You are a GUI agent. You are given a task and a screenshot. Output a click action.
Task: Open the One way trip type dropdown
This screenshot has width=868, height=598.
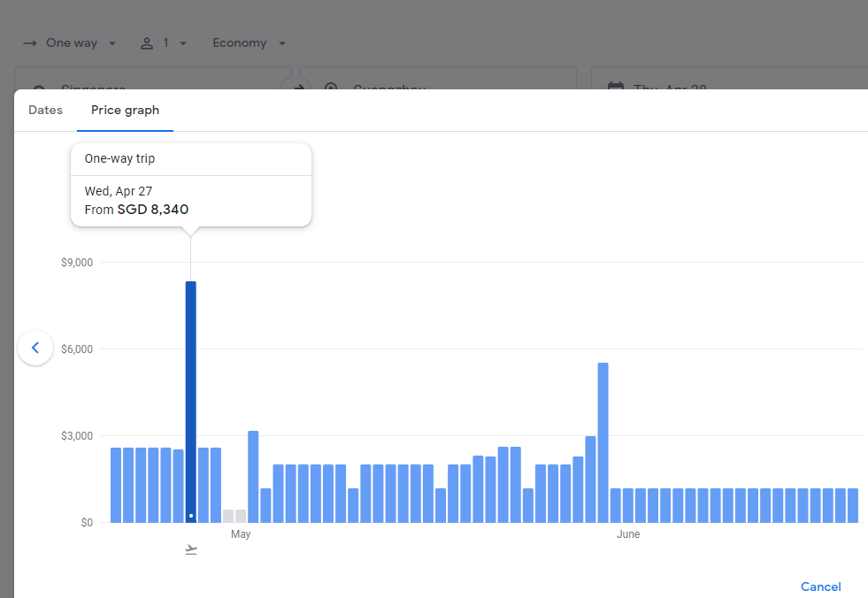click(x=71, y=43)
